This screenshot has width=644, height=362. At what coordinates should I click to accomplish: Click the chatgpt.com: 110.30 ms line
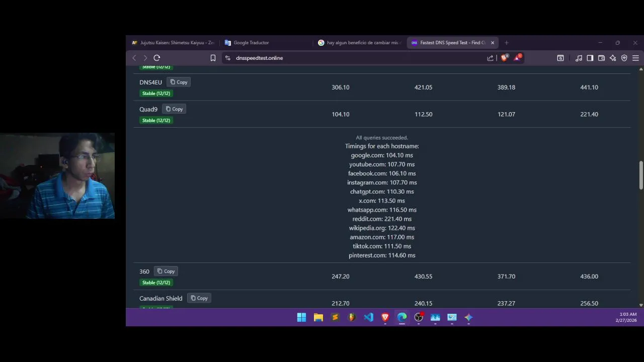pyautogui.click(x=382, y=192)
